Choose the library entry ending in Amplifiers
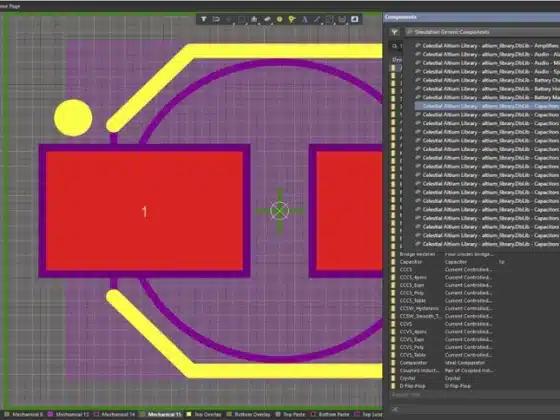The height and width of the screenshot is (420, 560). pos(487,46)
